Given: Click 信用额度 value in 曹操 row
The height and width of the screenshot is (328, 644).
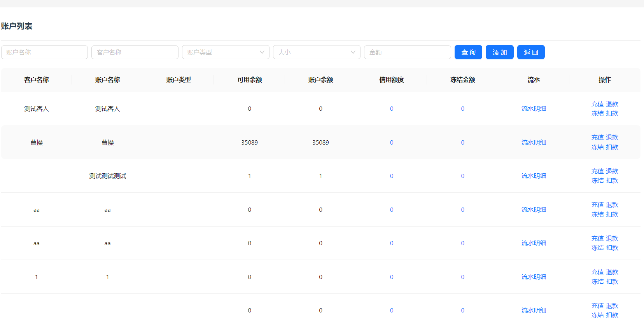Looking at the screenshot, I should click(392, 143).
